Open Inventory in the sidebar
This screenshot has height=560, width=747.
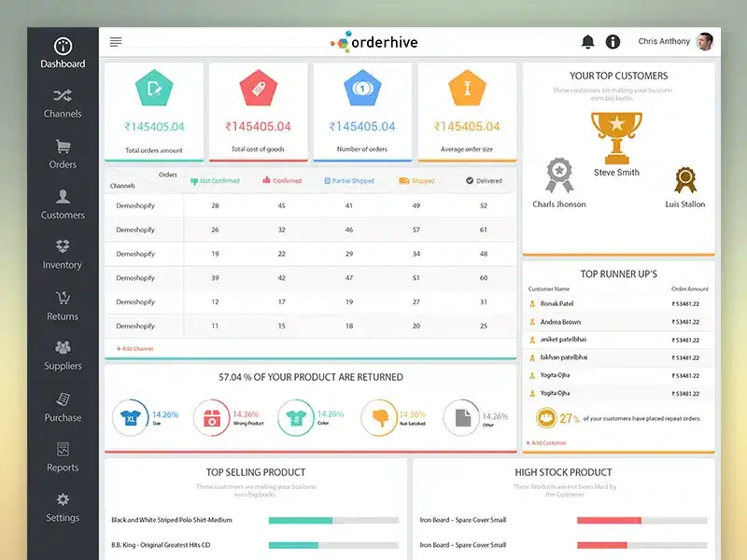click(63, 255)
